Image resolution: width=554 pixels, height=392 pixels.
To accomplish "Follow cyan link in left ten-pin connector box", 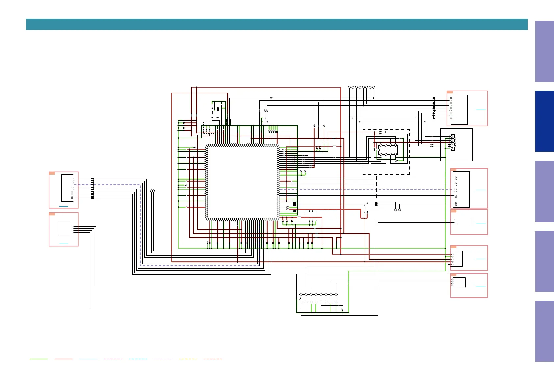I will 63,206.
